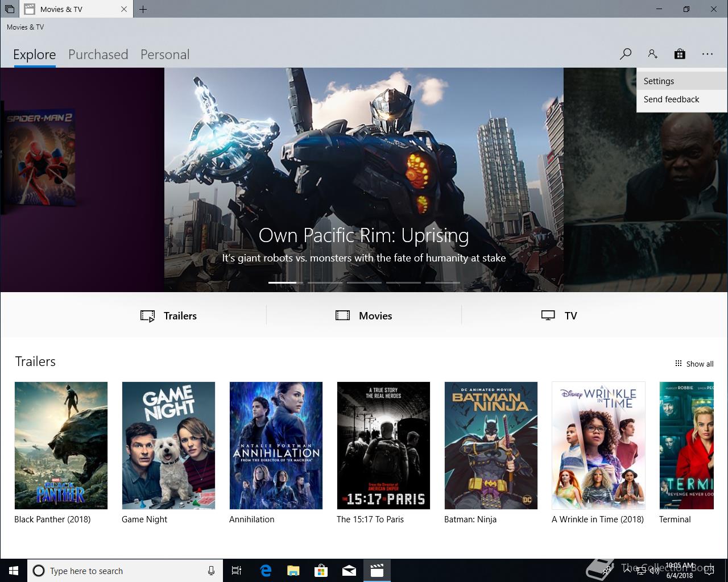
Task: Switch to the Purchased tab
Action: point(98,55)
